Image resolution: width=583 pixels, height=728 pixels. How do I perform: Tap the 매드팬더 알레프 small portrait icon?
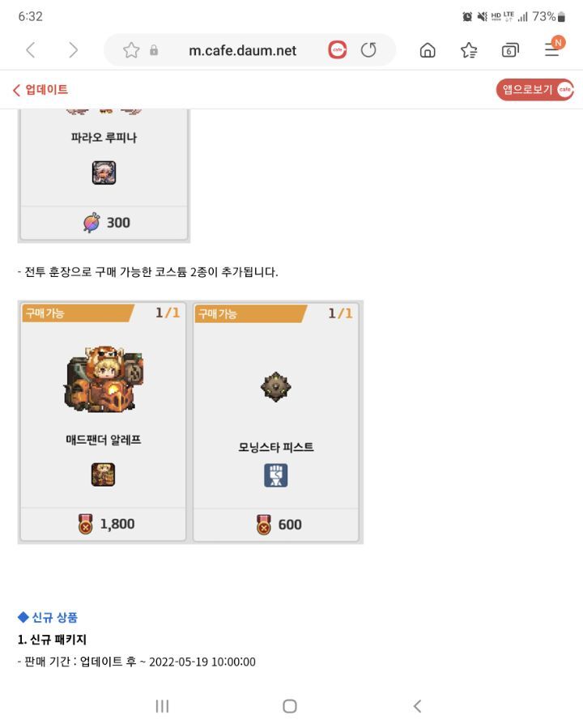click(103, 475)
